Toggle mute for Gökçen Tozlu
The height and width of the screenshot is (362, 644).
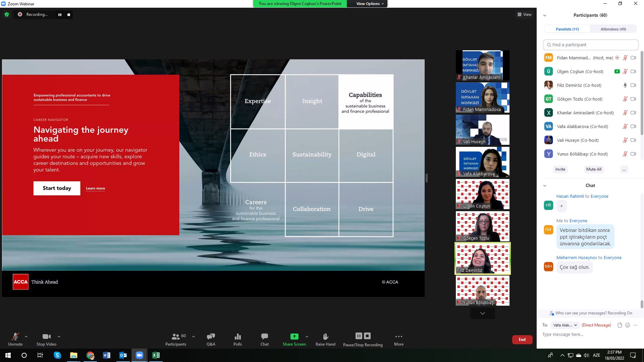click(625, 99)
